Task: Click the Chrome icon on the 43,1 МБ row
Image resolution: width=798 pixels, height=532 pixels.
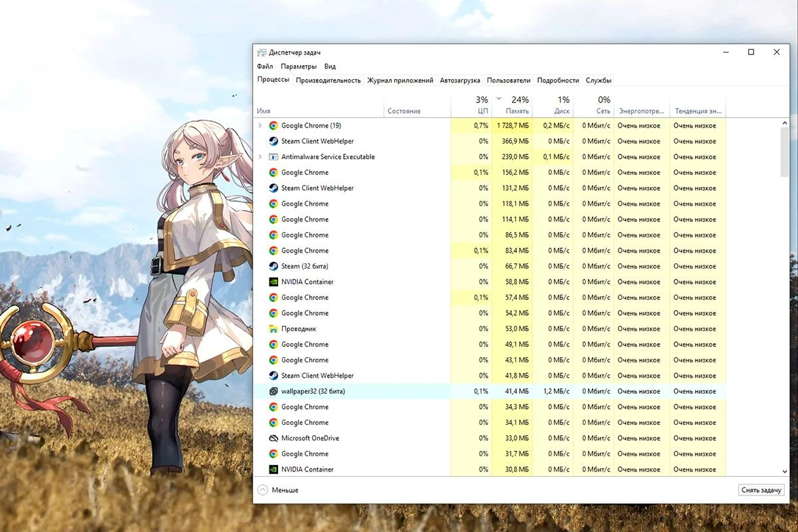Action: (273, 360)
